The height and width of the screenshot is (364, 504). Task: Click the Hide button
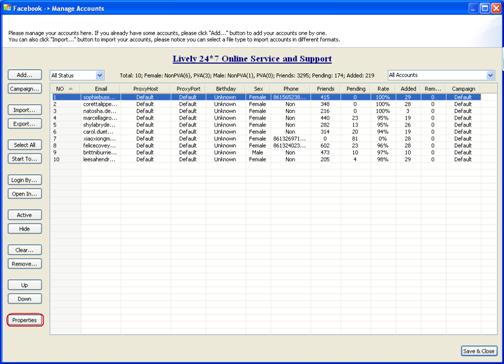25,229
